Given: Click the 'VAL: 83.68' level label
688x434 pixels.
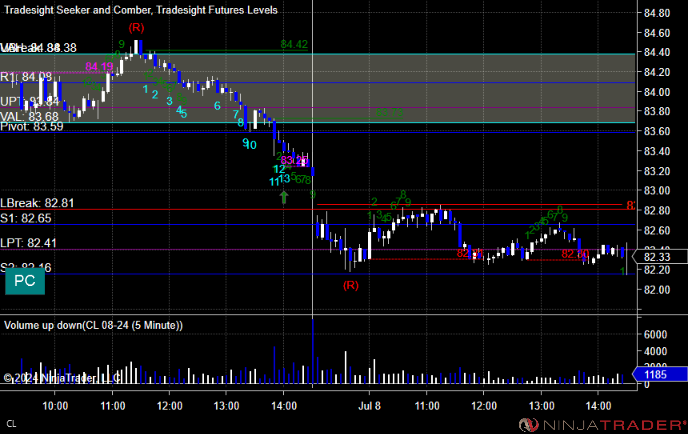Looking at the screenshot, I should (29, 117).
